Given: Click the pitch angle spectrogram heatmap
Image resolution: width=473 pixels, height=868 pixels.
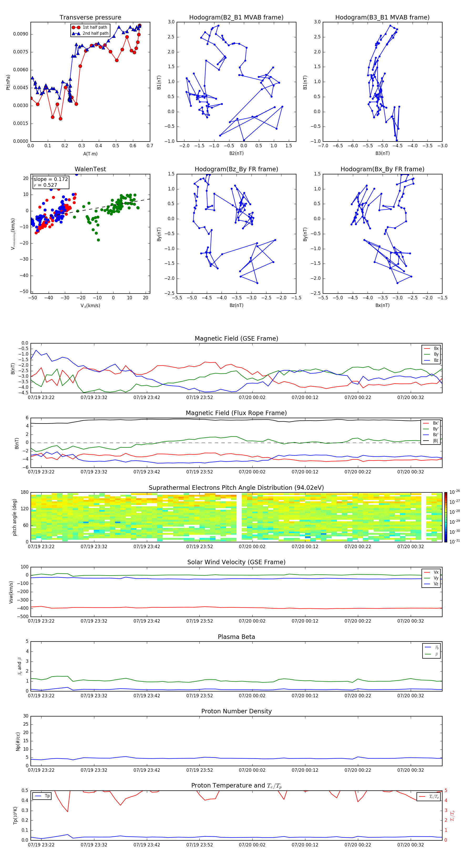Looking at the screenshot, I should 236,517.
